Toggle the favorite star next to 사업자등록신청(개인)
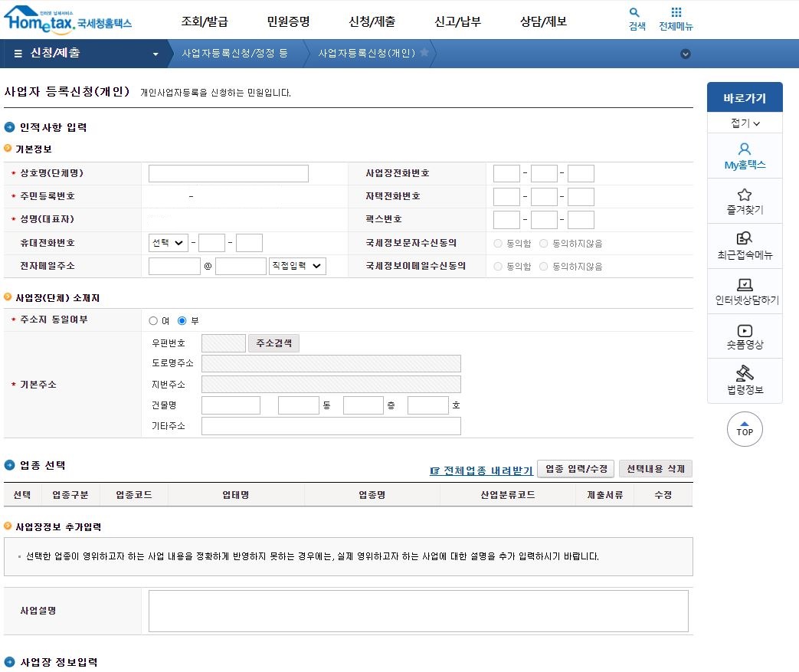The height and width of the screenshot is (672, 799). pos(424,53)
